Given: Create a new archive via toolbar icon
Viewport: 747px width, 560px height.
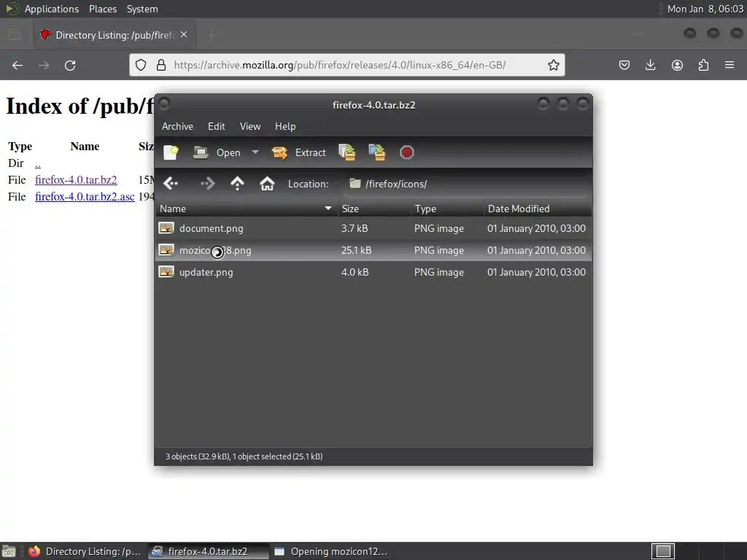Looking at the screenshot, I should click(x=171, y=152).
